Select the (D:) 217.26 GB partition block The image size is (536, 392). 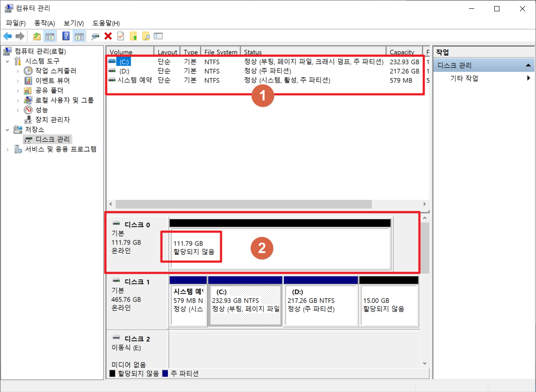click(321, 301)
